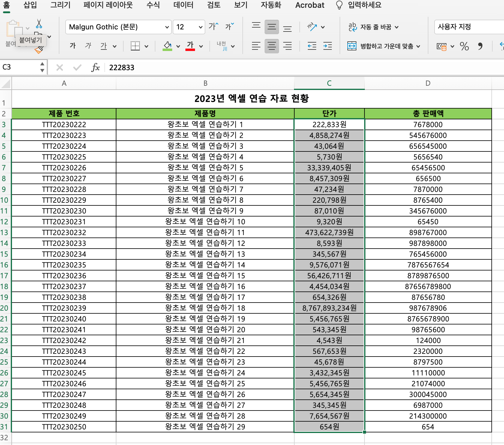Open fill color dropdown arrow
Viewport: 504px width, 445px height.
178,46
